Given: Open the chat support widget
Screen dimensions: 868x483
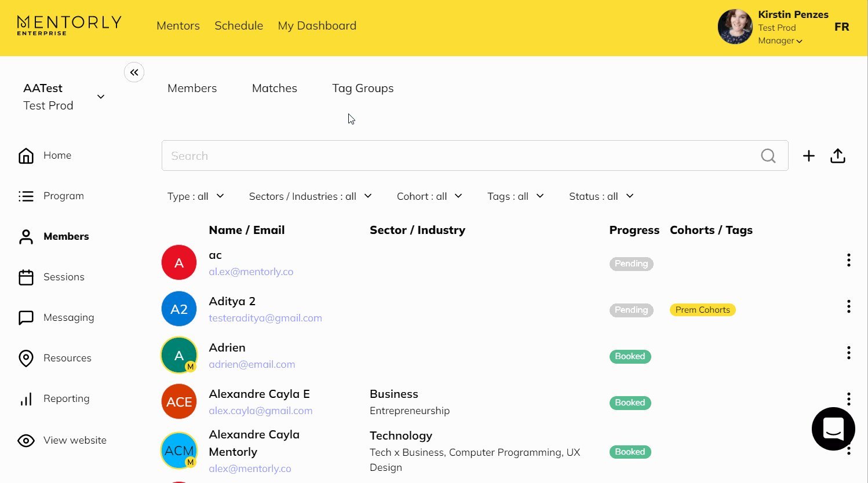Looking at the screenshot, I should click(x=833, y=429).
